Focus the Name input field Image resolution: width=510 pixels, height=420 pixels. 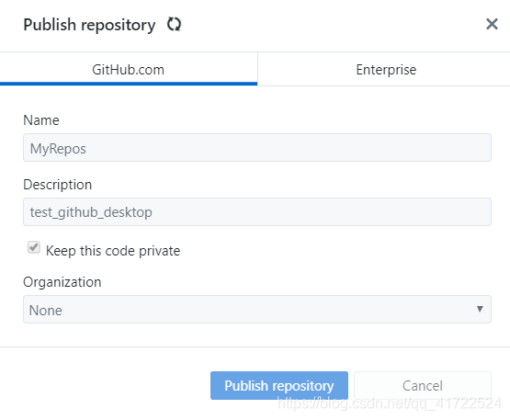click(257, 148)
